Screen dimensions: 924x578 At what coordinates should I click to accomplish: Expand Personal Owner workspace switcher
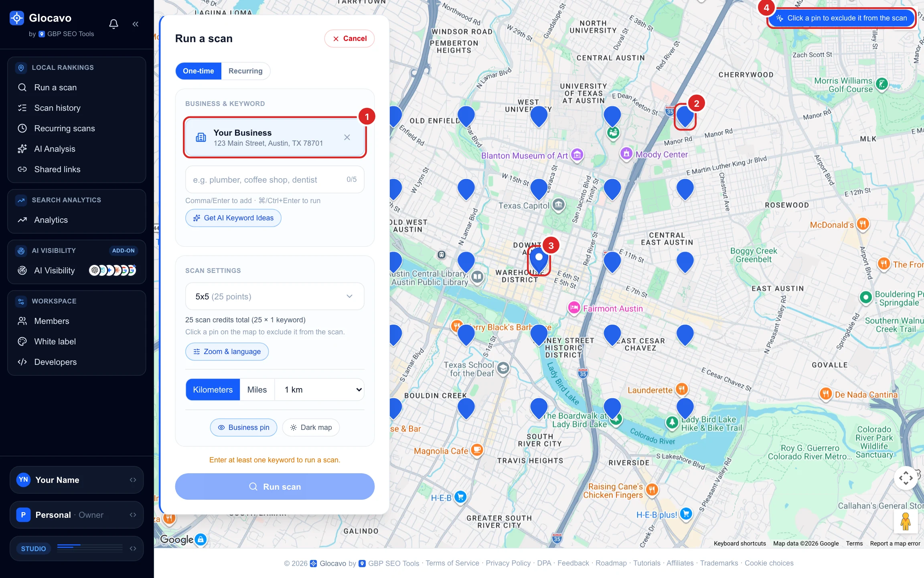click(x=77, y=515)
